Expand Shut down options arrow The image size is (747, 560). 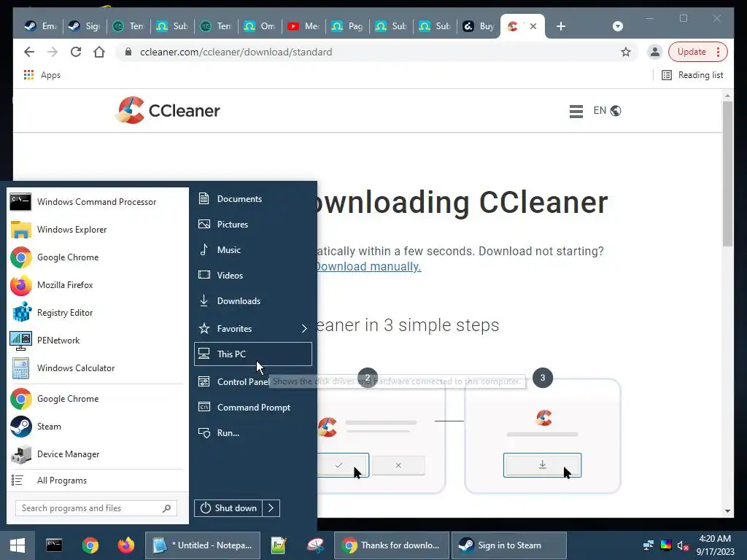pos(271,508)
